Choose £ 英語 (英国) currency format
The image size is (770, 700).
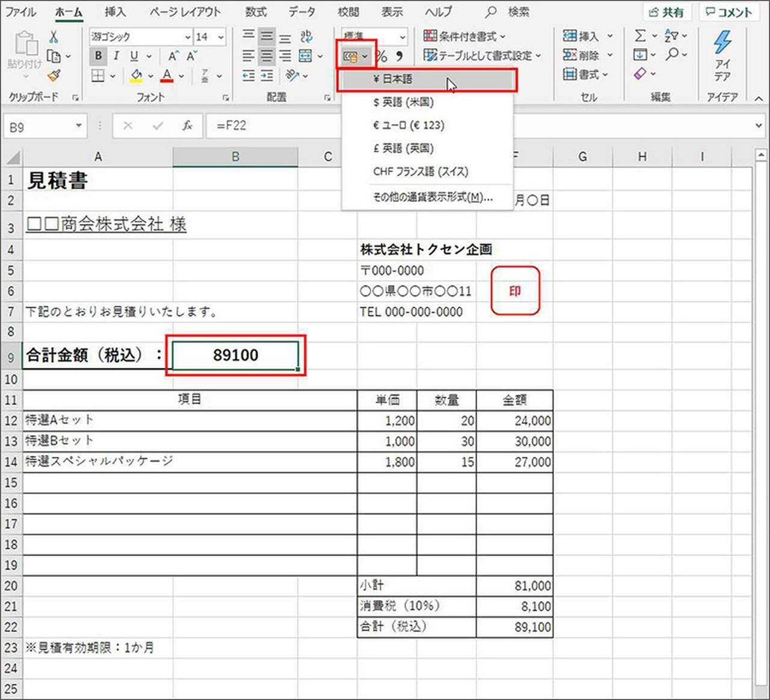(427, 148)
